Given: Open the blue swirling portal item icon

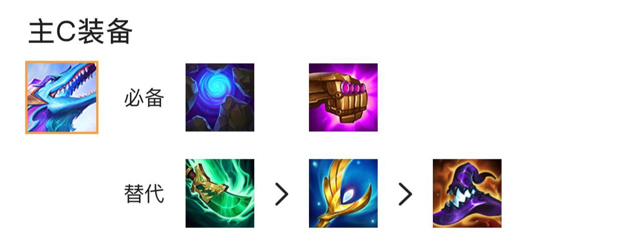Looking at the screenshot, I should [x=220, y=97].
